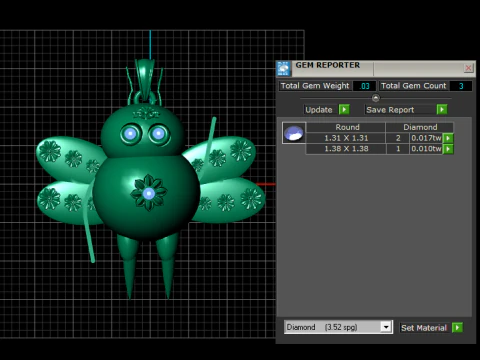Screen dimensions: 480x360
Task: Click the green arrow next to Set Material
Action: click(457, 328)
